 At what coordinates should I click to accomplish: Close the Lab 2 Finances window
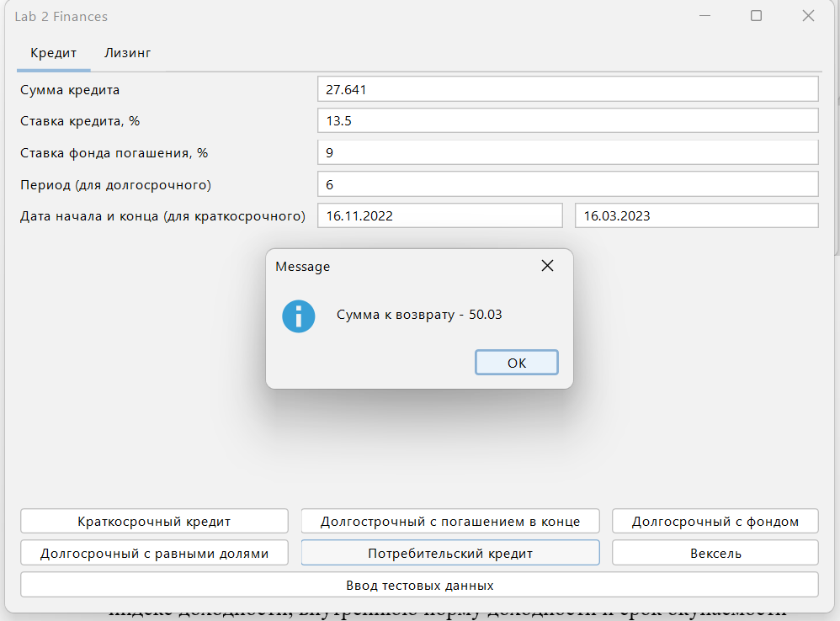808,16
